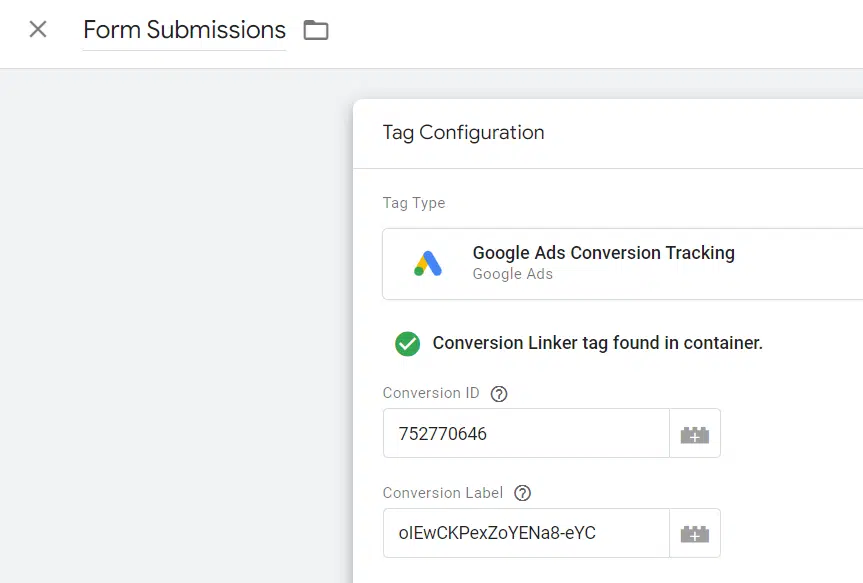This screenshot has height=583, width=863.
Task: Close the Form Submissions tag editor
Action: coord(38,29)
